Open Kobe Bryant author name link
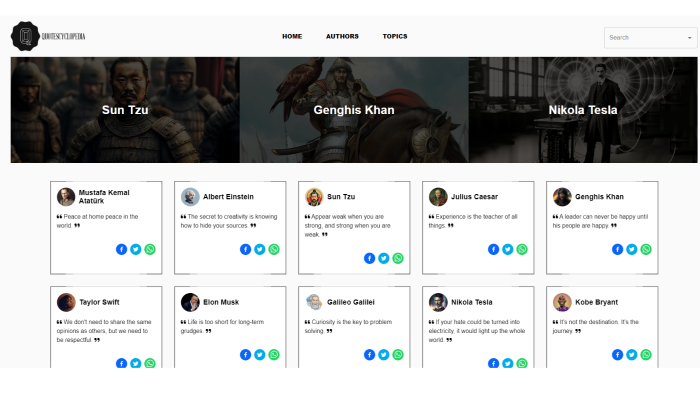Image resolution: width=700 pixels, height=394 pixels. (x=596, y=302)
